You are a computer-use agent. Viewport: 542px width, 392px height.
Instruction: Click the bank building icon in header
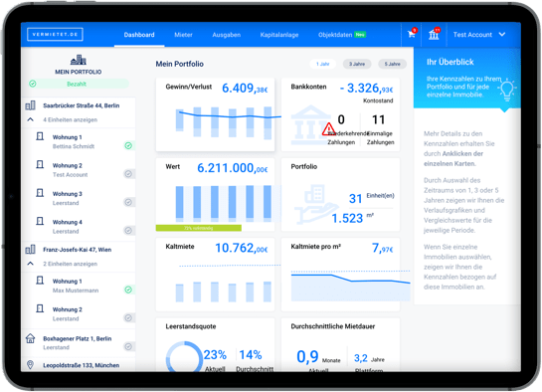(x=434, y=34)
